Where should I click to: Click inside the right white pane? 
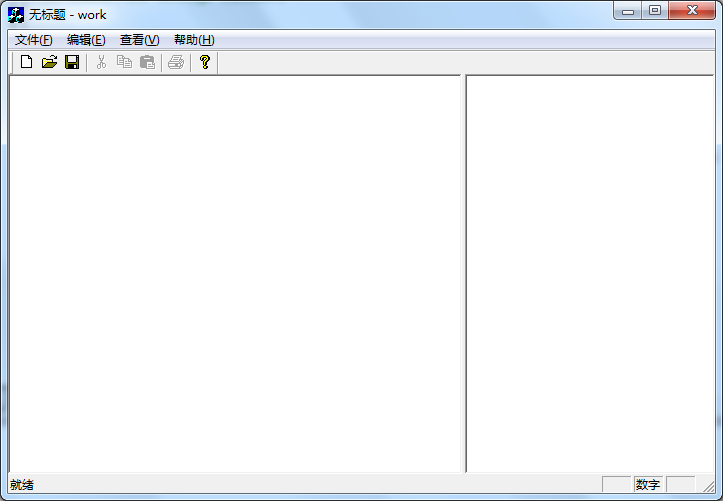[x=590, y=274]
